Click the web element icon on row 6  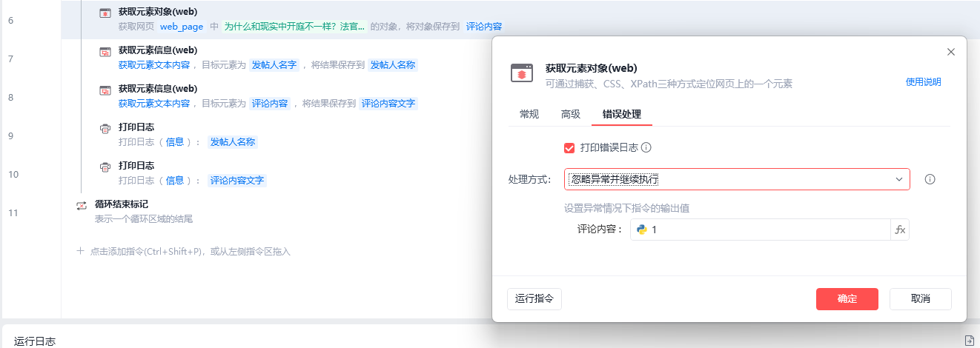click(105, 13)
